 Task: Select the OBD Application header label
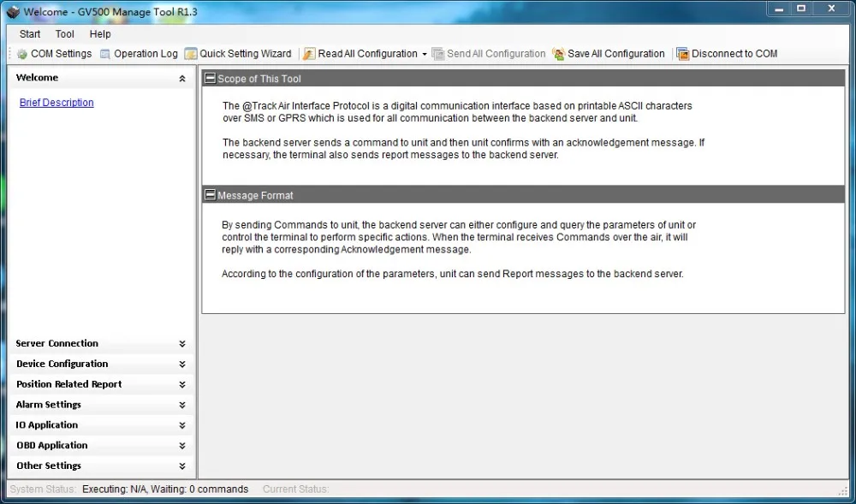(52, 446)
